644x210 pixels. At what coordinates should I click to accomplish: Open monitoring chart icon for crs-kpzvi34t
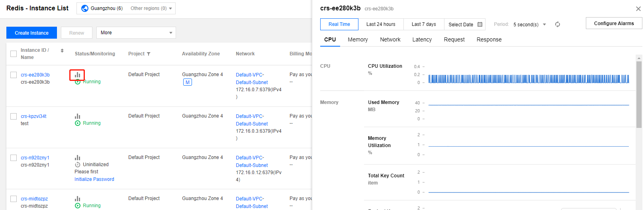[x=77, y=116]
